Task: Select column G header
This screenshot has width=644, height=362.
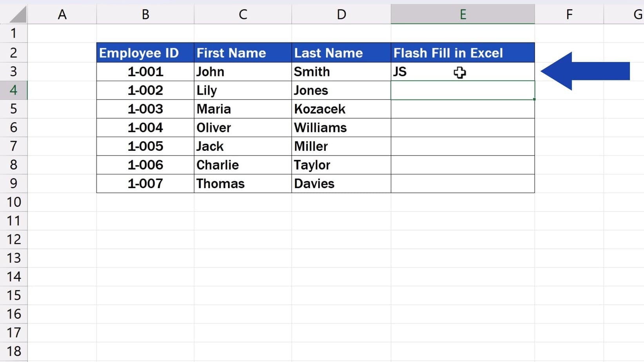Action: click(x=635, y=14)
